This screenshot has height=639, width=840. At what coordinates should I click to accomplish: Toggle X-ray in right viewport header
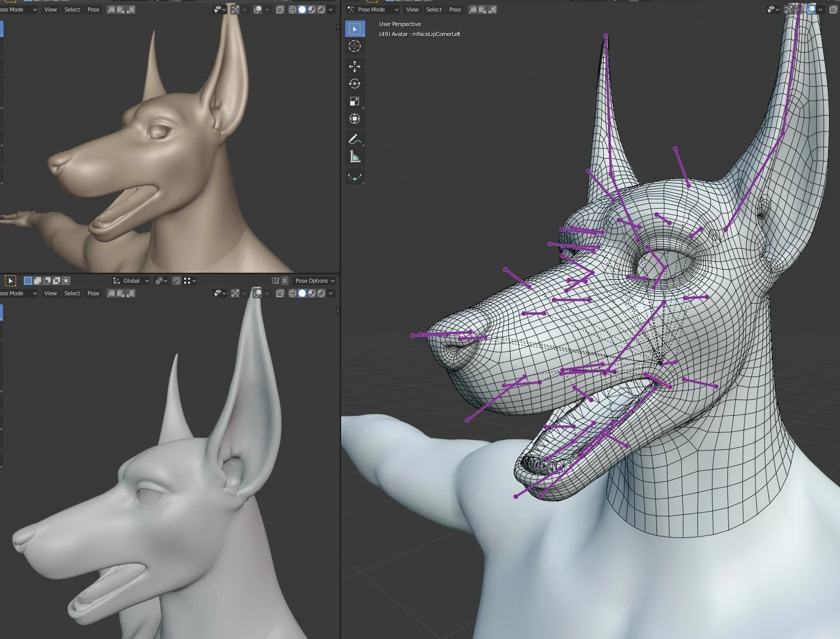click(x=833, y=10)
